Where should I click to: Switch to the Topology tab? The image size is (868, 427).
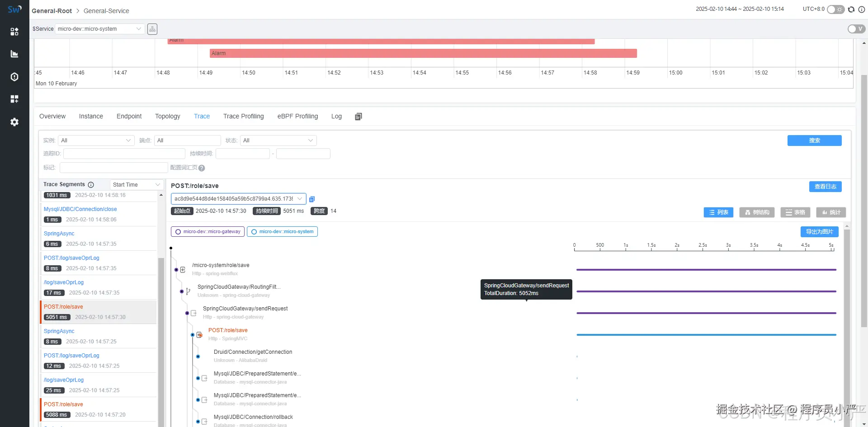tap(168, 117)
